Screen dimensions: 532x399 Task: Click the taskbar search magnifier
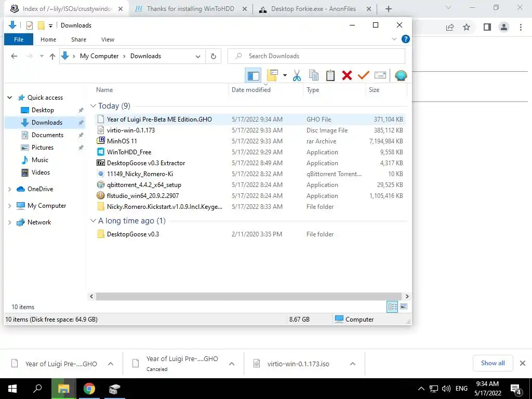(37, 389)
